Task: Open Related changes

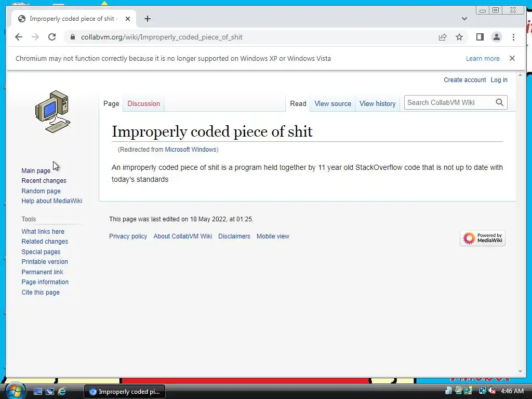Action: coord(45,241)
